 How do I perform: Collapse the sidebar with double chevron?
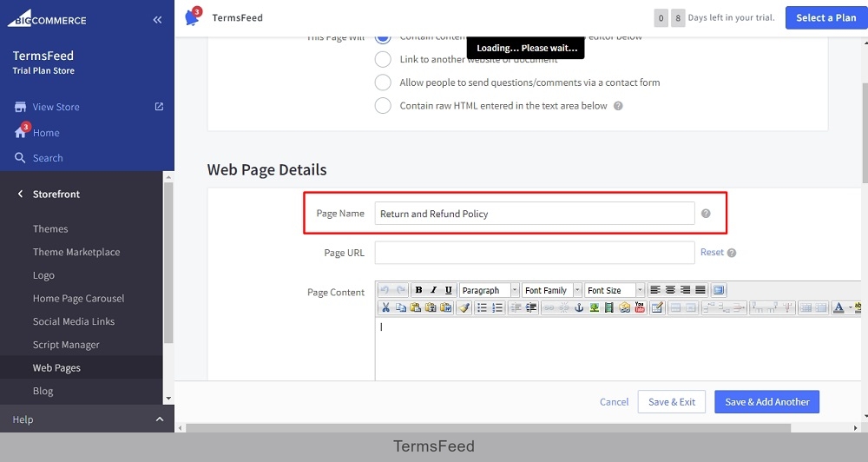click(157, 20)
